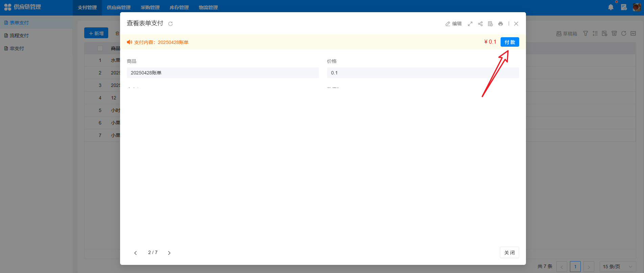Click the print icon in dialog header
Screen dimensions: 644x273
tap(501, 24)
